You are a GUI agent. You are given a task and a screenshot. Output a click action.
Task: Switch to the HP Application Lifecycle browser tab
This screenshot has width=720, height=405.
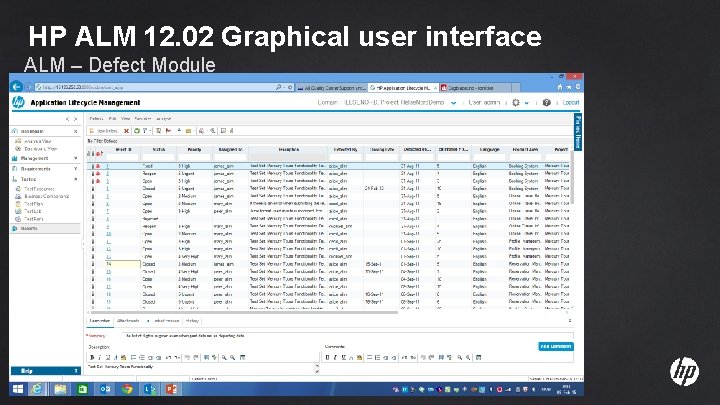403,88
